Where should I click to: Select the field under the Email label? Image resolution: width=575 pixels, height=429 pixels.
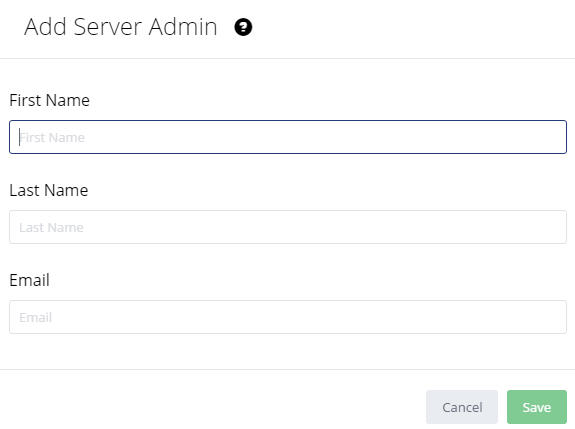288,317
